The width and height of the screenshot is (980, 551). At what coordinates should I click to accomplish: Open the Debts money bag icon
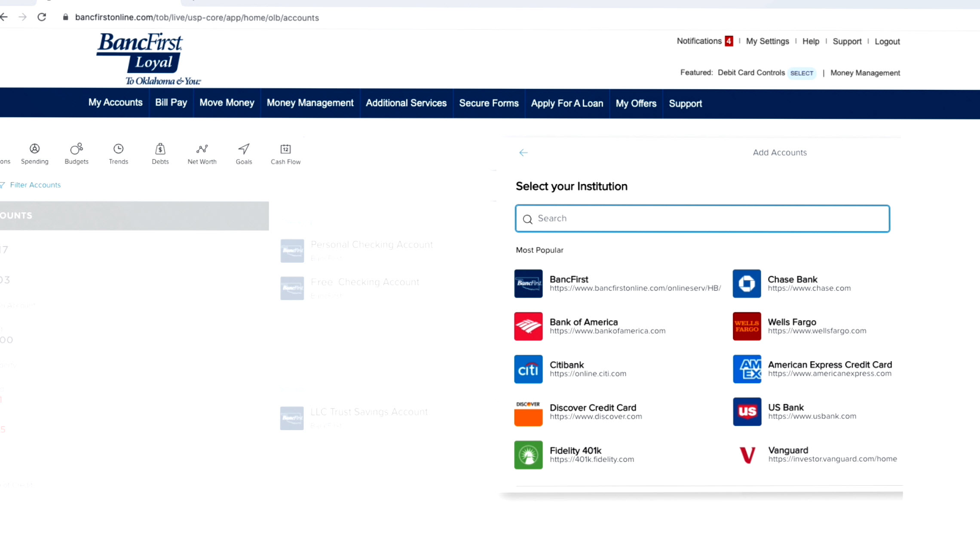(x=160, y=149)
